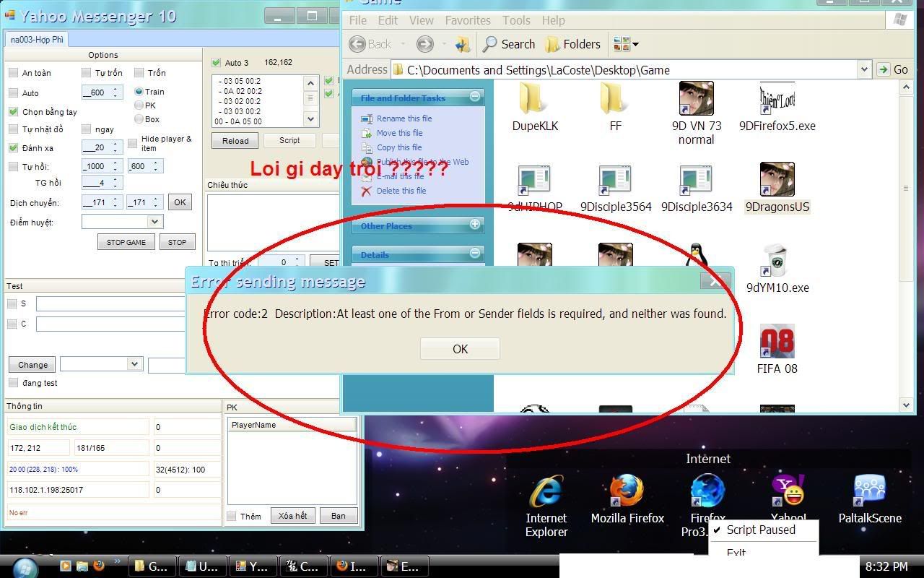Screen dimensions: 924x578
Task: Enable the đang test checkbox
Action: pos(13,383)
